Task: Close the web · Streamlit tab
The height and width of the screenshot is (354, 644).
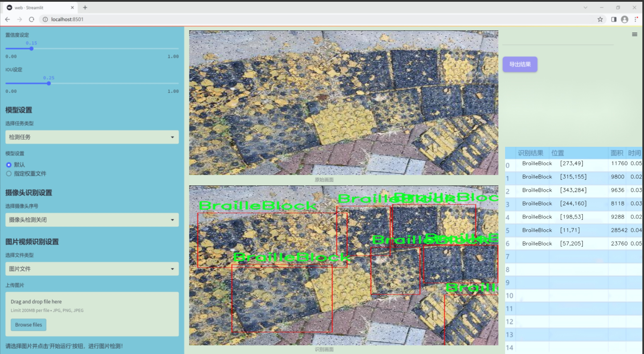Action: click(x=72, y=7)
